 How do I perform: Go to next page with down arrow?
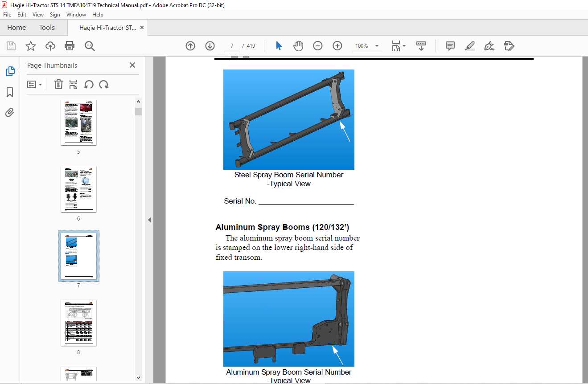point(210,46)
